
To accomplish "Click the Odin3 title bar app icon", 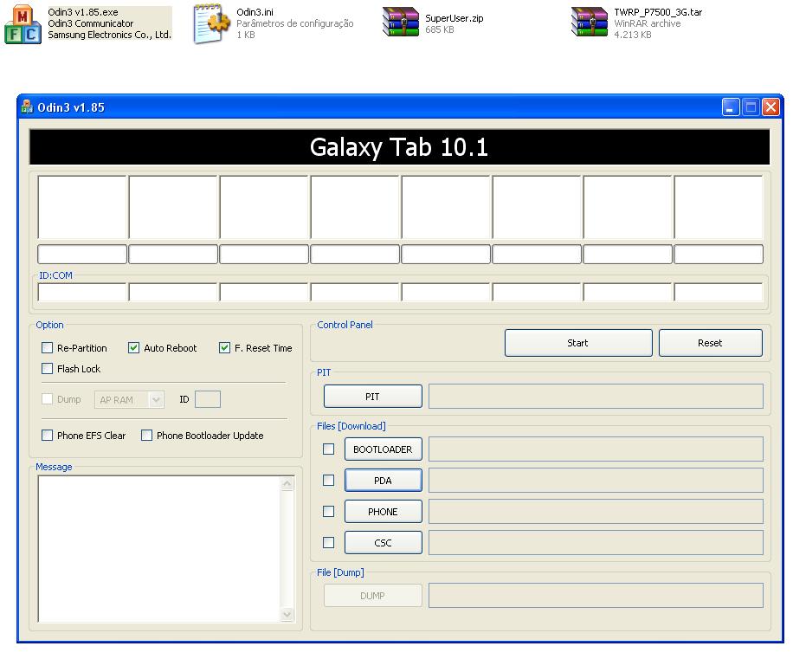I will click(x=27, y=107).
